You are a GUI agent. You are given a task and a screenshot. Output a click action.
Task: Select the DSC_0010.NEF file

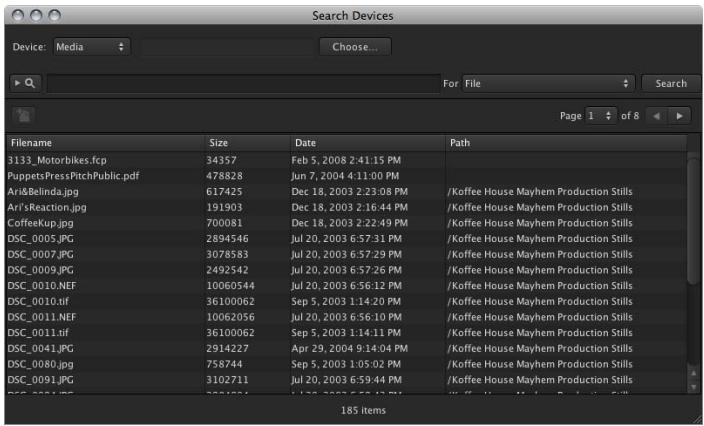coord(42,286)
